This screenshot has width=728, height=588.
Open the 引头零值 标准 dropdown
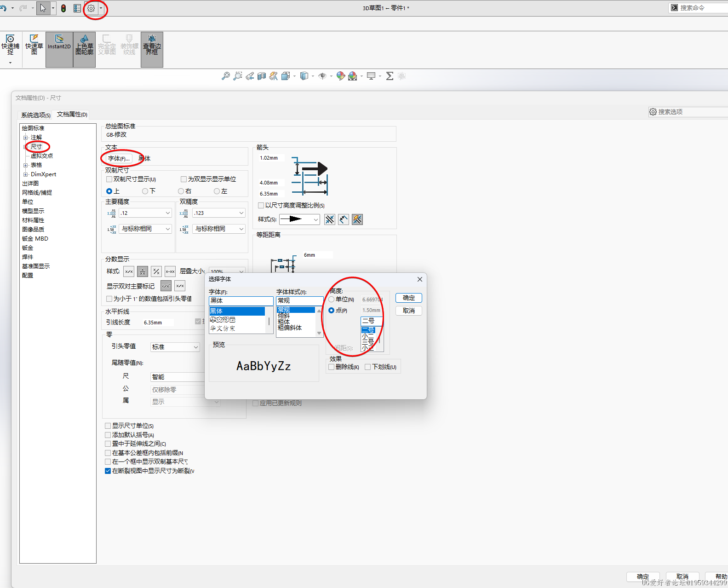pos(175,347)
